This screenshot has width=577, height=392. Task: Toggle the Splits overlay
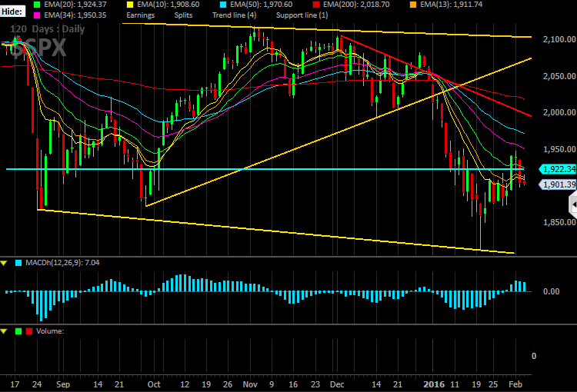point(183,15)
